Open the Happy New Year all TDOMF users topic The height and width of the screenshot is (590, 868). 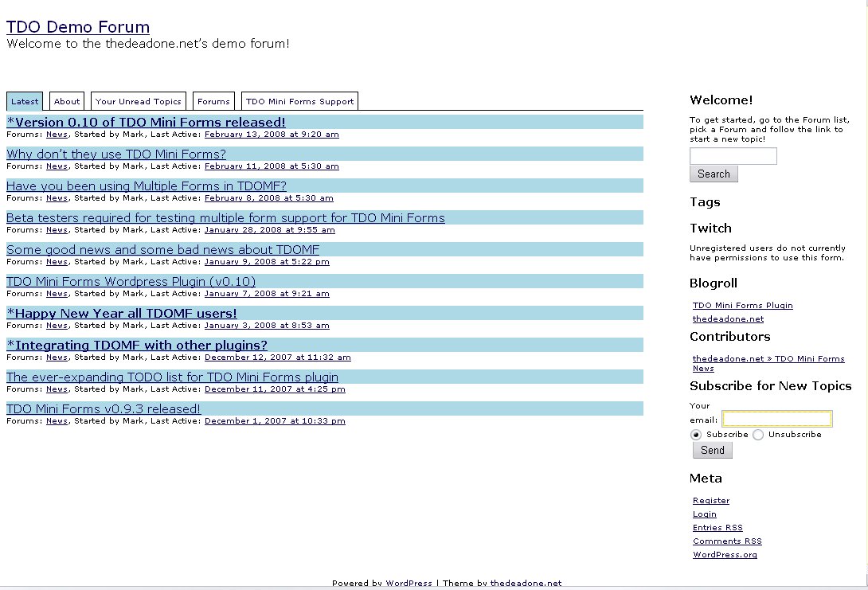point(122,314)
